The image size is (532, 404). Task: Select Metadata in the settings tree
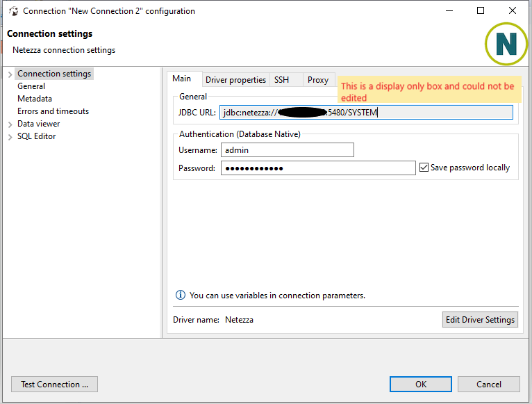pyautogui.click(x=35, y=99)
